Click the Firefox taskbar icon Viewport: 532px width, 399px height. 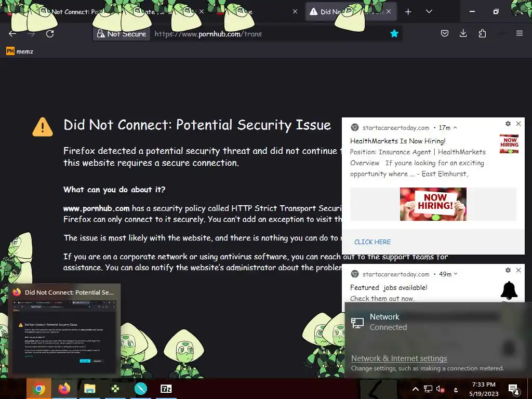(64, 389)
